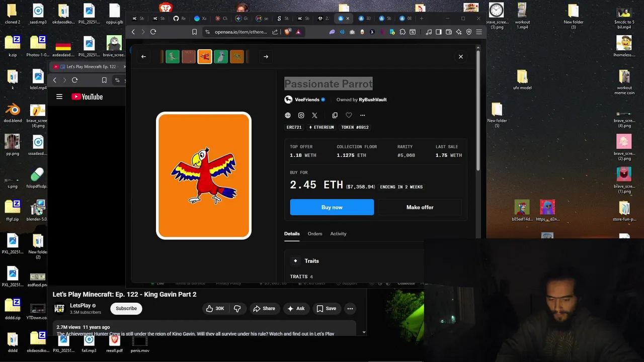This screenshot has width=644, height=362.
Task: Switch to the GitHub browser tab
Action: (x=179, y=19)
